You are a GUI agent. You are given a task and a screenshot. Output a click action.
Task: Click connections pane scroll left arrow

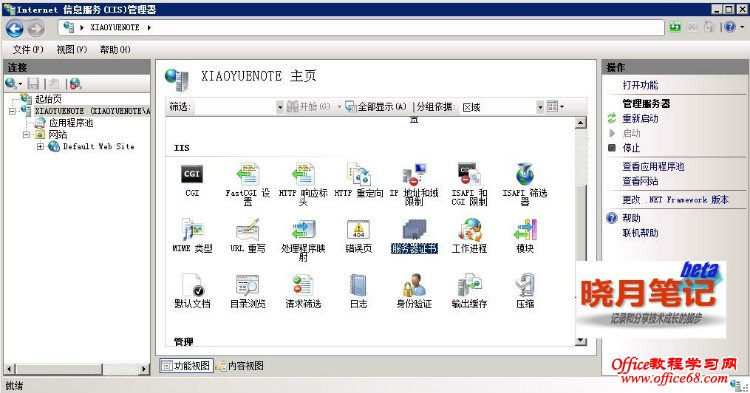[x=9, y=369]
